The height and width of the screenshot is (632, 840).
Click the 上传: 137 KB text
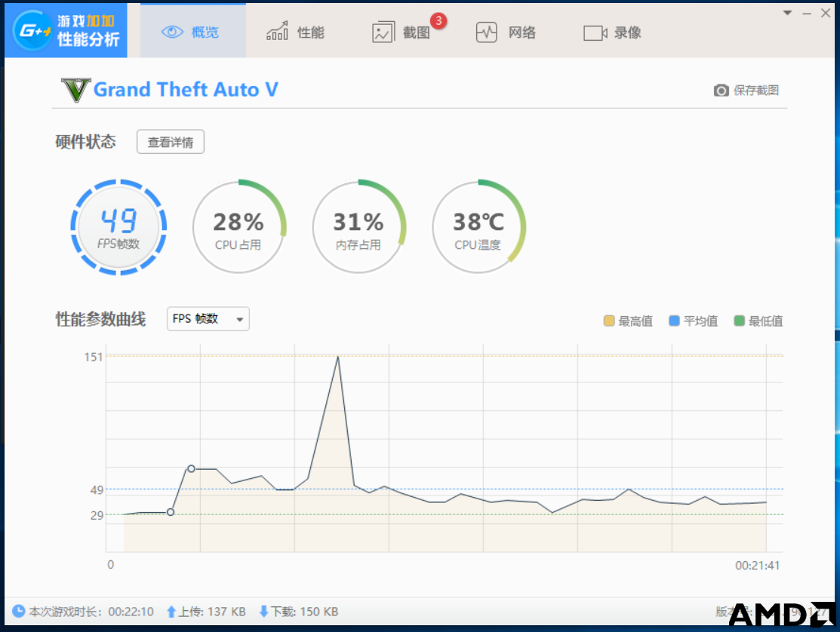point(211,612)
